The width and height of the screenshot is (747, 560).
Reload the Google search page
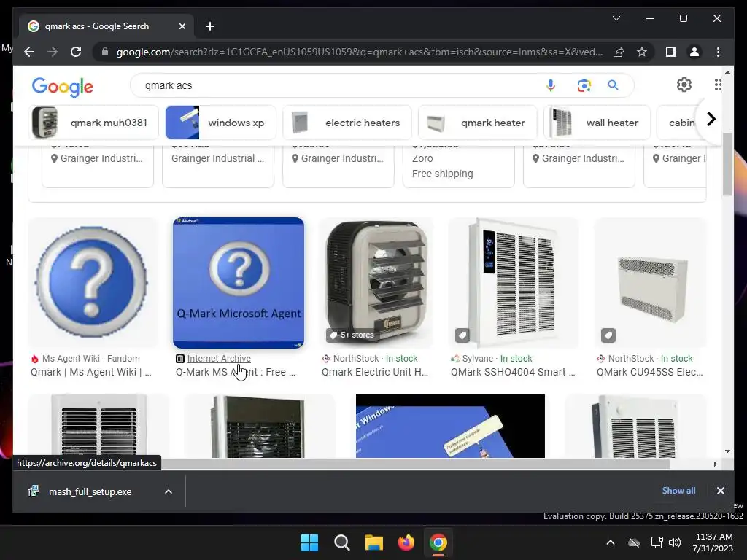click(76, 52)
